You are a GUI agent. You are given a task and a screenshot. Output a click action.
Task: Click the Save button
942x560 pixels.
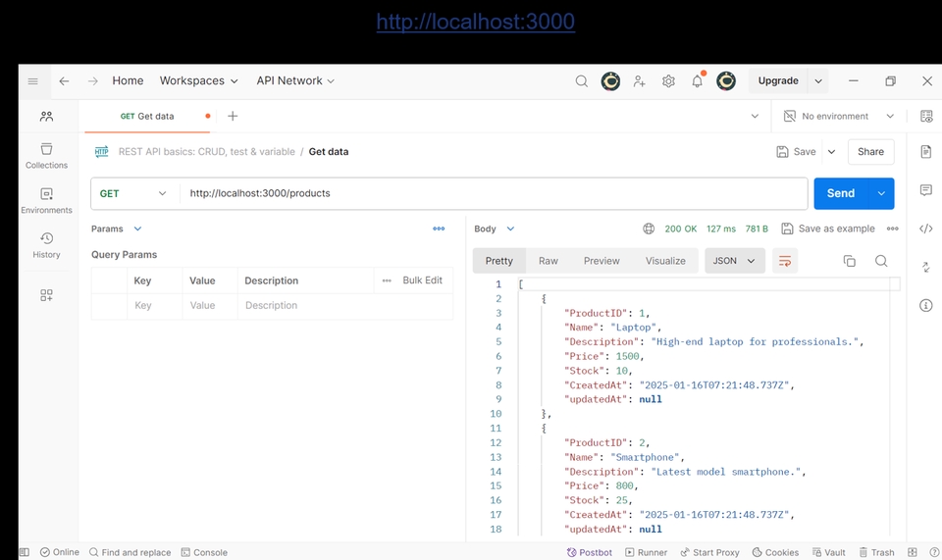(797, 152)
